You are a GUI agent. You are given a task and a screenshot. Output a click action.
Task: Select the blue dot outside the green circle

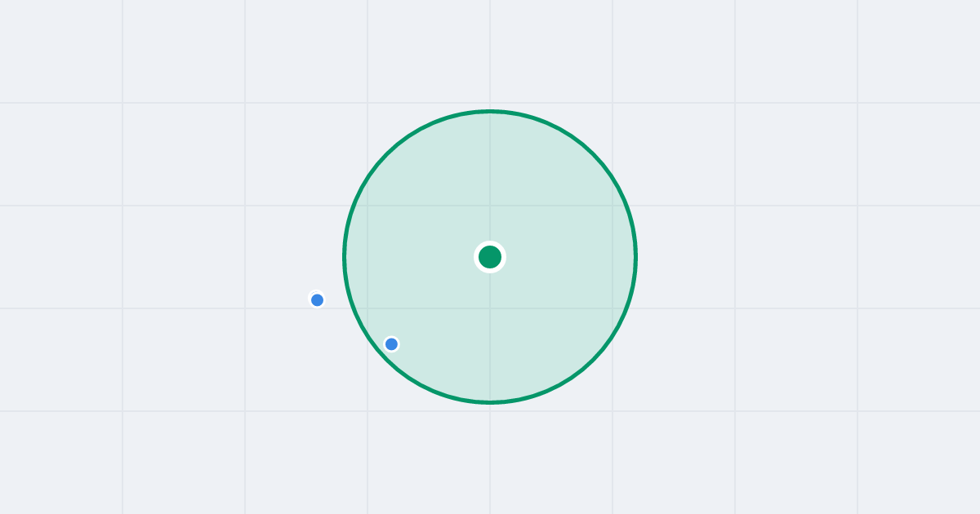(x=318, y=300)
